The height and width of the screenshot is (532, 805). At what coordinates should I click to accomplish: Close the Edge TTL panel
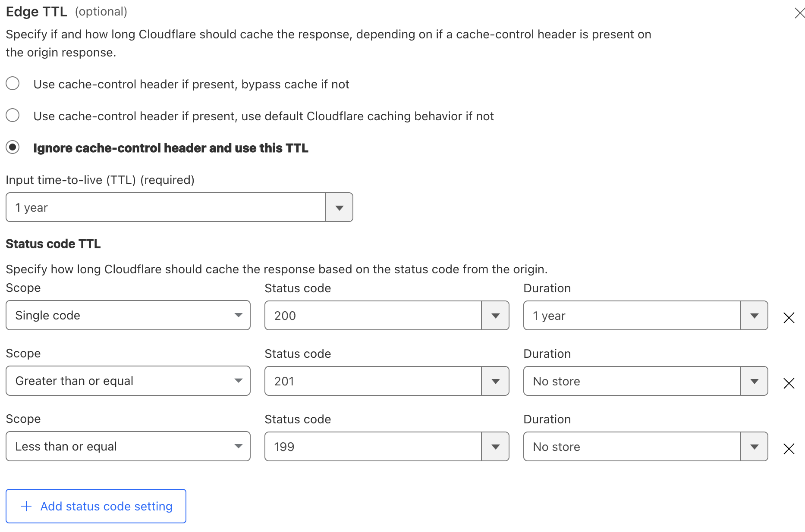tap(799, 13)
